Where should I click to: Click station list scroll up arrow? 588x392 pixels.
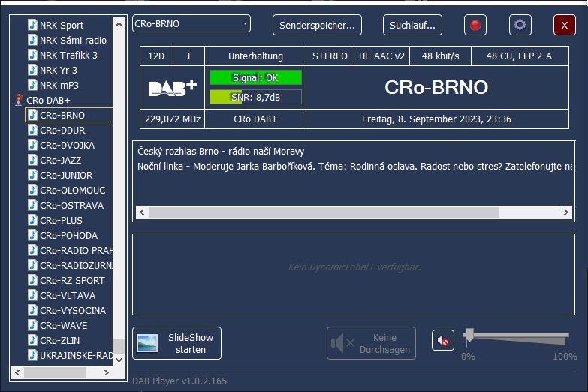click(x=119, y=24)
